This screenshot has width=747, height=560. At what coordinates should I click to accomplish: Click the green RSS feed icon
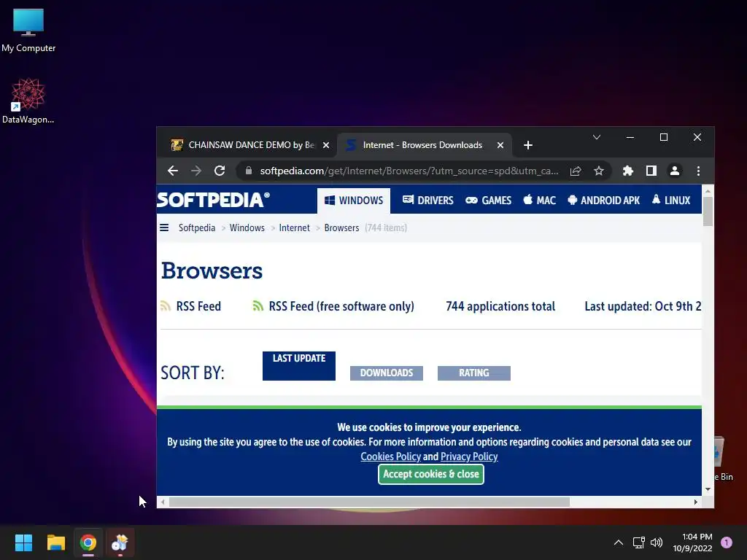point(258,306)
